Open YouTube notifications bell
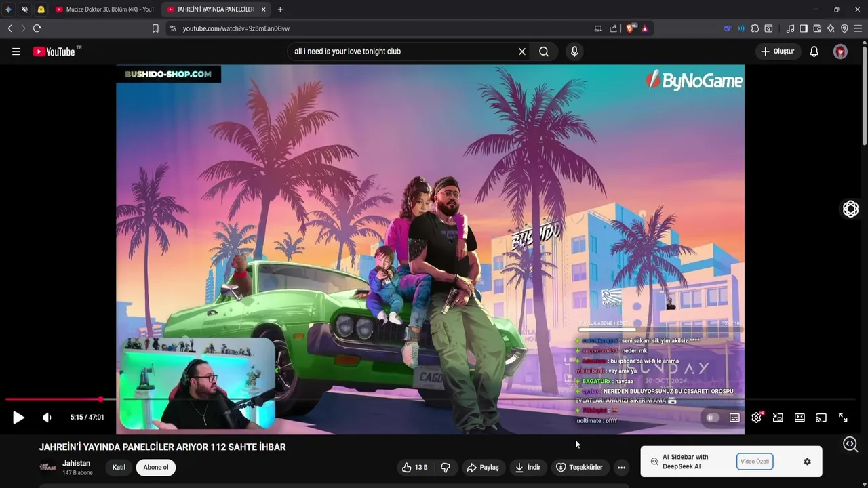The width and height of the screenshot is (868, 488). coord(814,52)
